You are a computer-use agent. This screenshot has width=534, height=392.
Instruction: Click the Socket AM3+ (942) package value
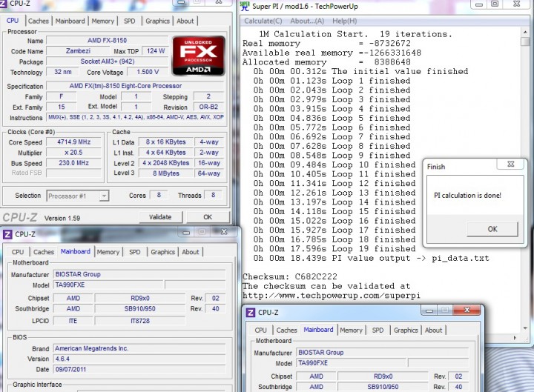(x=108, y=62)
